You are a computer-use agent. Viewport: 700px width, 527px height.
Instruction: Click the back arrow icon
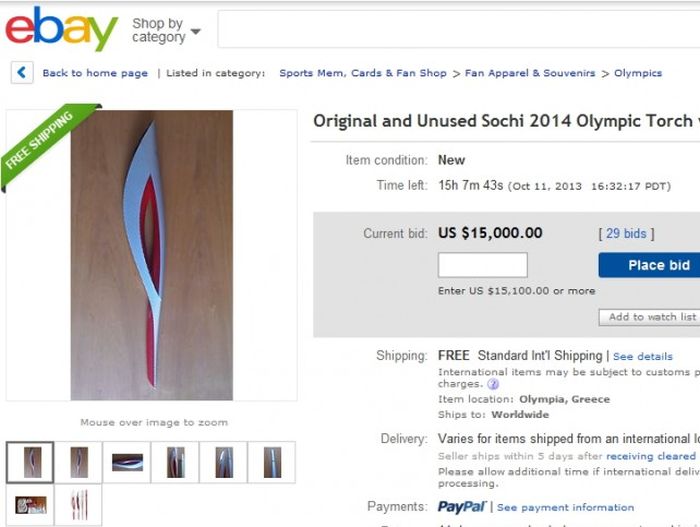(22, 73)
